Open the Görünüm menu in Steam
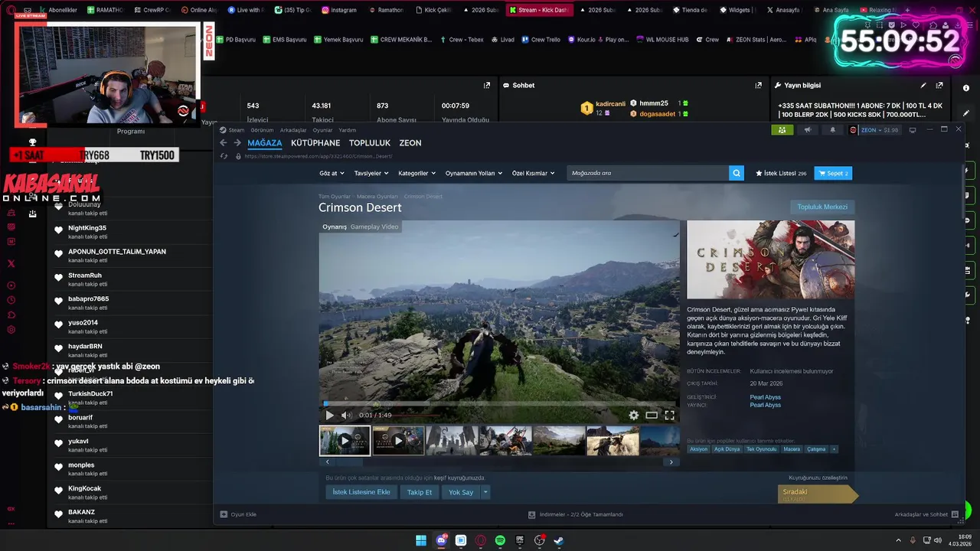This screenshot has width=980, height=551. (262, 130)
